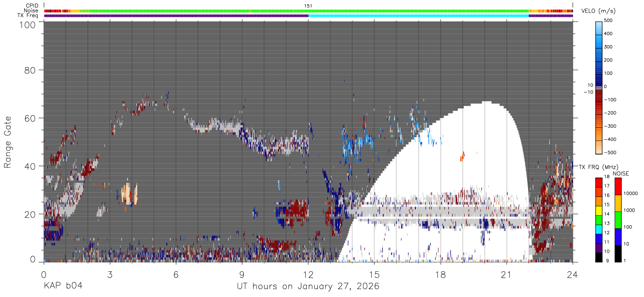The height and width of the screenshot is (297, 644).
Task: Click the 'UT hours on January 27, 2026' title
Action: pyautogui.click(x=308, y=287)
